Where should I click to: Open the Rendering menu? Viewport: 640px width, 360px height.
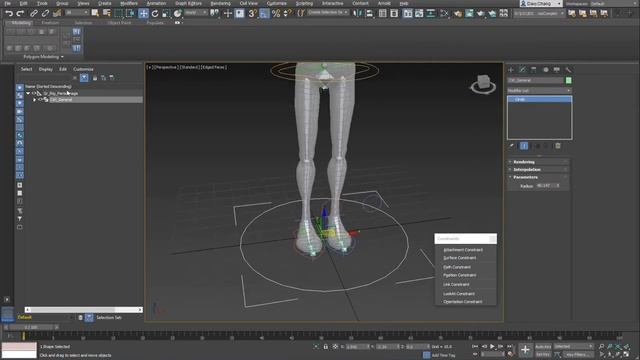(220, 3)
